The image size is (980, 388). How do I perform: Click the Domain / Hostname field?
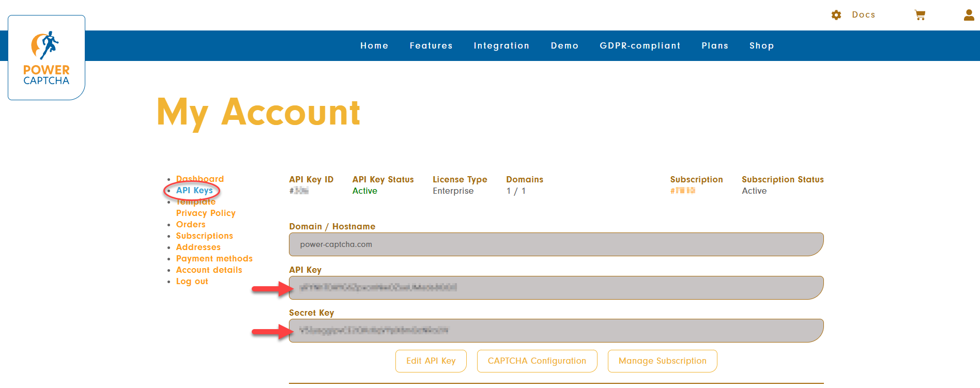pyautogui.click(x=556, y=244)
